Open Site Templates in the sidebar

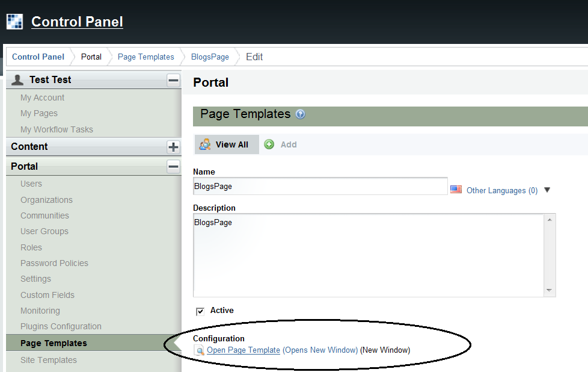tap(49, 360)
